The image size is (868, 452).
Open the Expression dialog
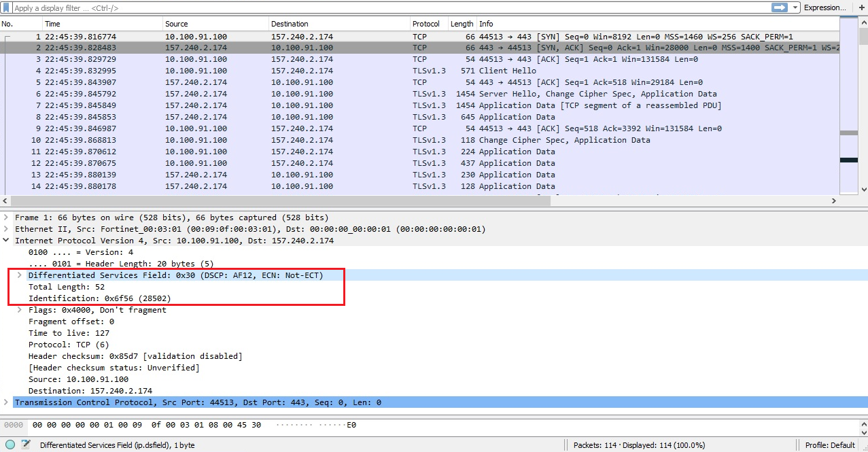823,8
